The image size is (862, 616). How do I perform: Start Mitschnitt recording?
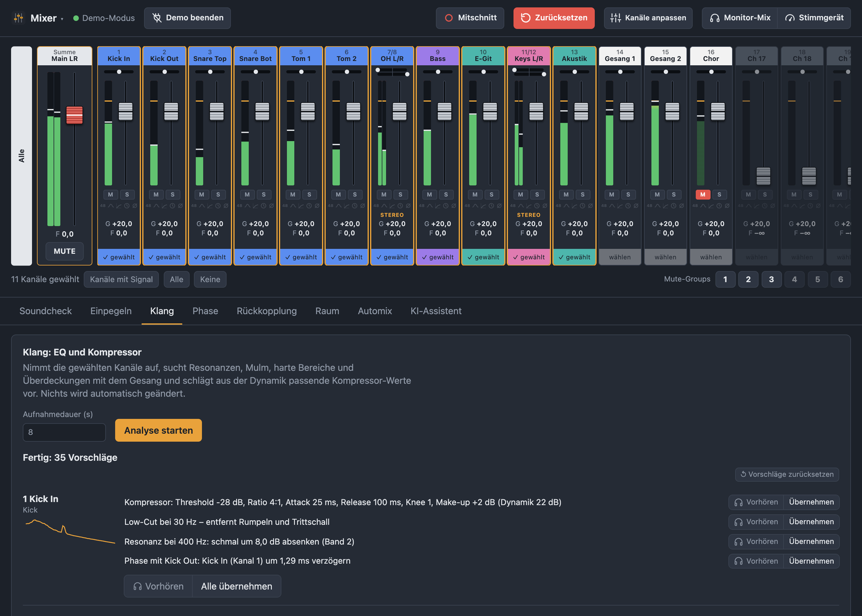(x=470, y=18)
